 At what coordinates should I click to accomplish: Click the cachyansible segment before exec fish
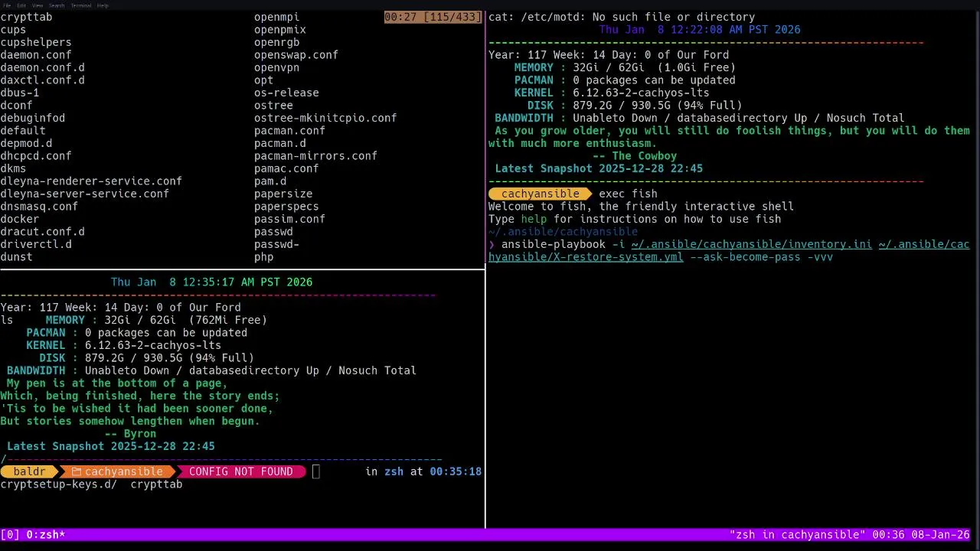(x=541, y=194)
